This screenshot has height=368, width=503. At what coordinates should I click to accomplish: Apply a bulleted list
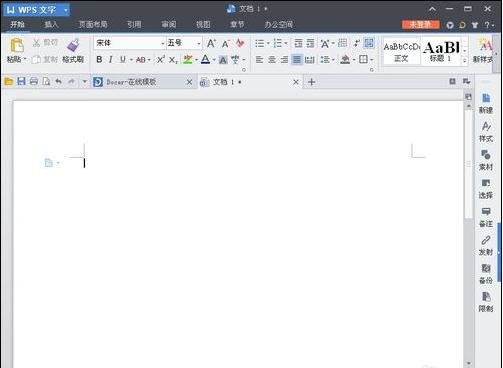pos(259,43)
